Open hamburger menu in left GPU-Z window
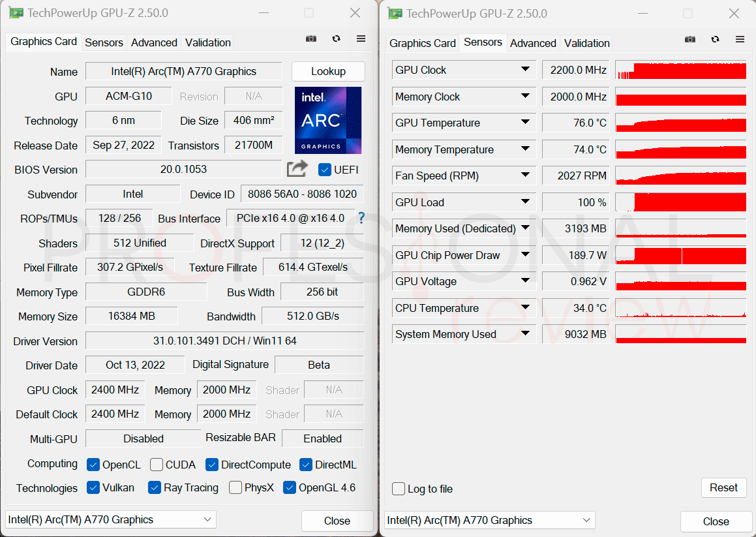The image size is (756, 537). coord(361,38)
